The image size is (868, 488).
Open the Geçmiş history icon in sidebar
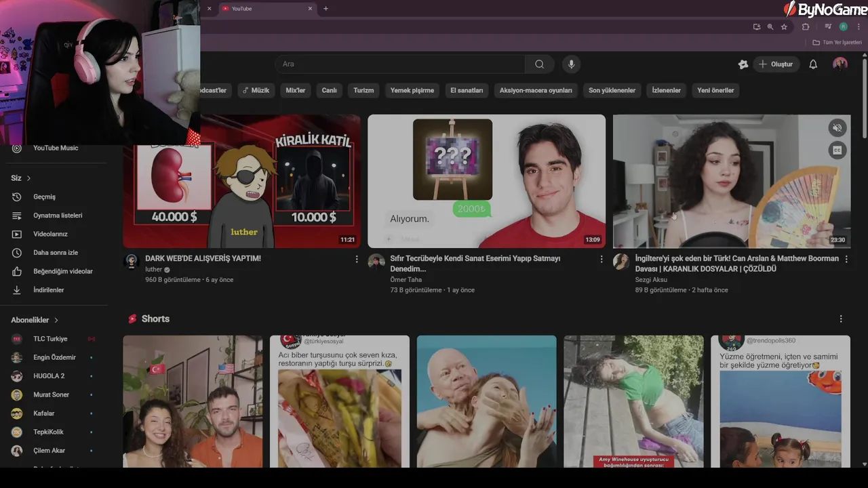pyautogui.click(x=17, y=197)
